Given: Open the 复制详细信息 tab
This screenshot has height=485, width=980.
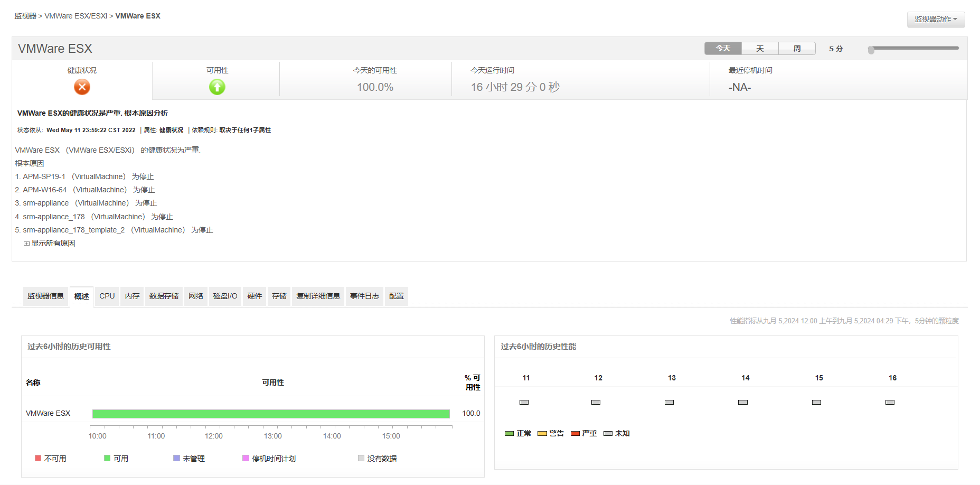Looking at the screenshot, I should [318, 296].
